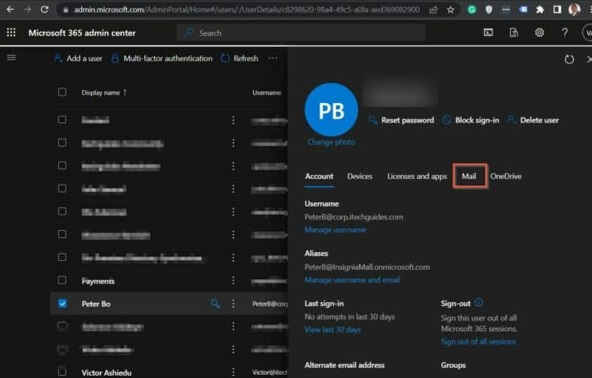592x378 pixels.
Task: Uncheck the Peter Bo checkbox
Action: point(62,303)
